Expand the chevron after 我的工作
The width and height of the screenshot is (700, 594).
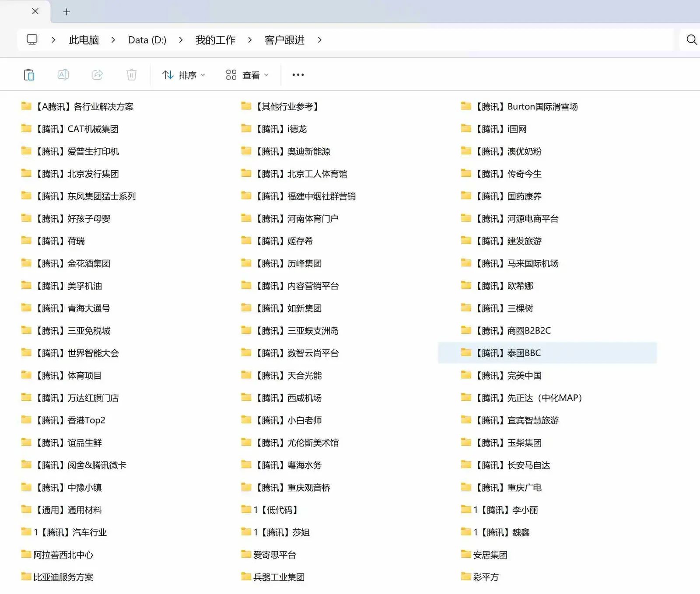(250, 40)
